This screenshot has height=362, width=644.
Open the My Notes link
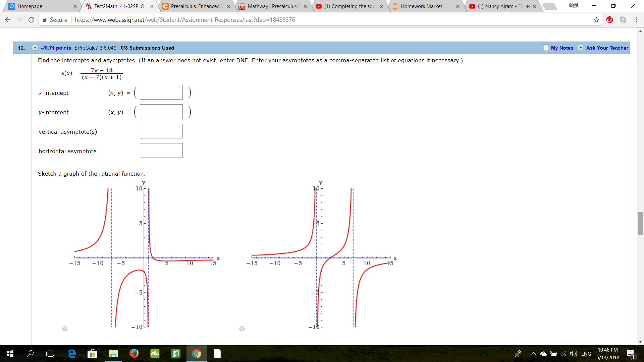pyautogui.click(x=562, y=48)
